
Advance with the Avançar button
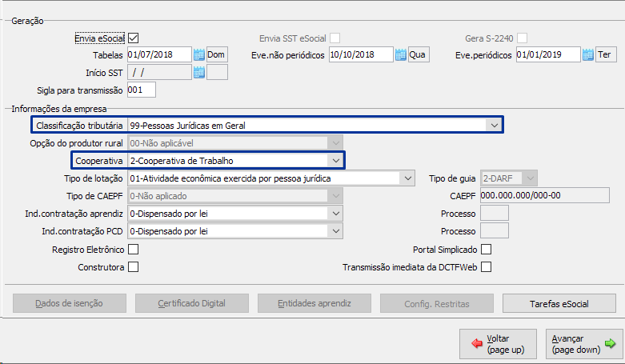pos(584,344)
